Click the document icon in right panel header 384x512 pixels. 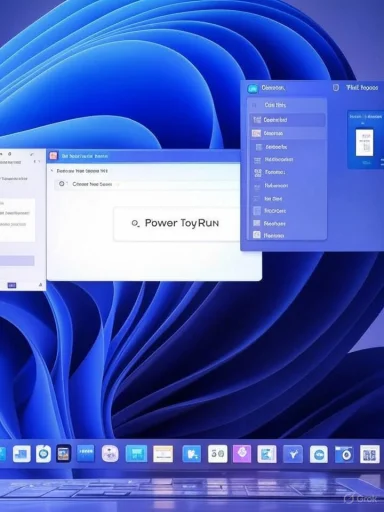[x=336, y=87]
